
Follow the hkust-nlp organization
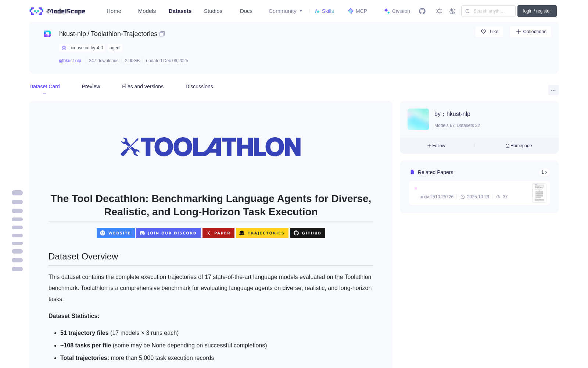[x=436, y=146]
